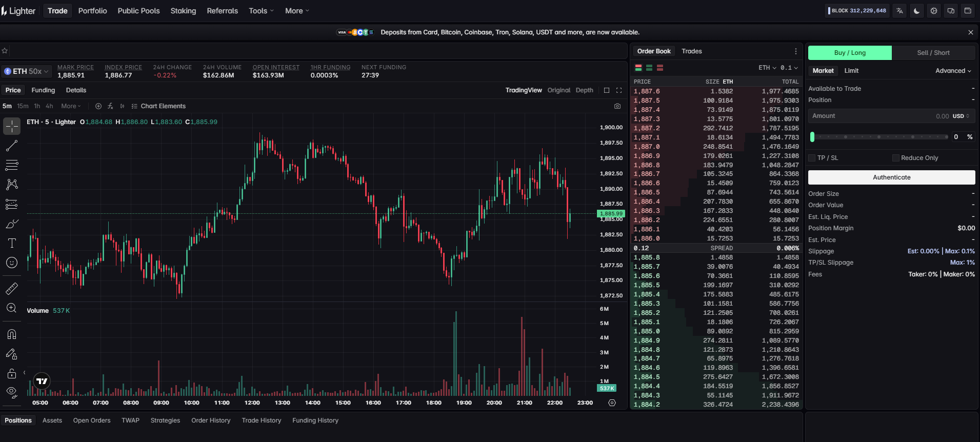Click the Authenticate button
Viewport: 980px width, 442px height.
(891, 177)
